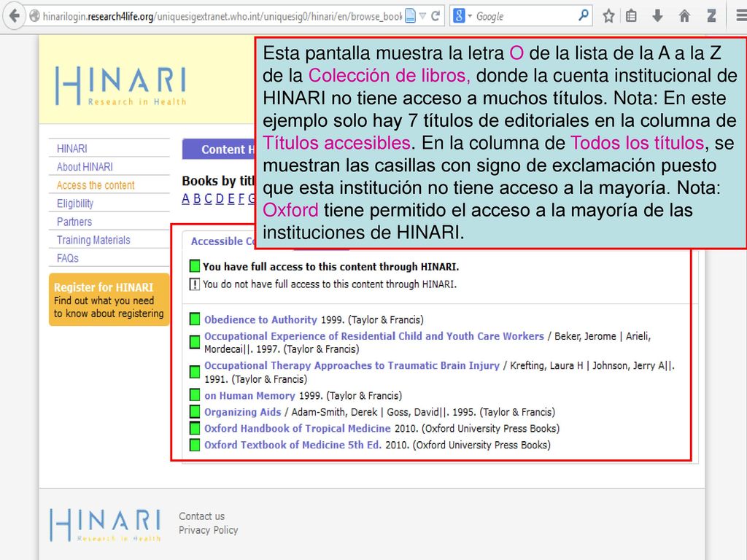Open the FAQs sidebar link
Screen dimensions: 747x560
pyautogui.click(x=67, y=258)
